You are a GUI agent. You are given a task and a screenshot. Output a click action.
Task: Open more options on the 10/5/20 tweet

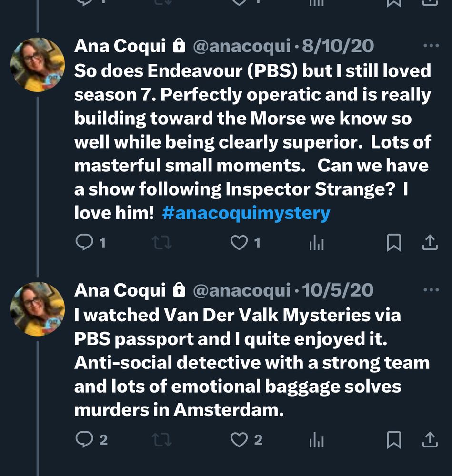tap(431, 290)
